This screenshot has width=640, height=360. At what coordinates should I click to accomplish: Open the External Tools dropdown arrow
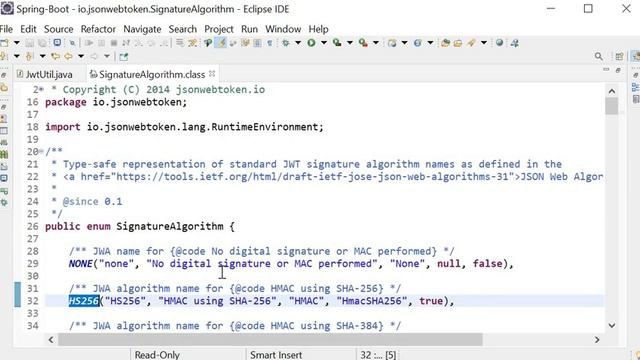376,43
